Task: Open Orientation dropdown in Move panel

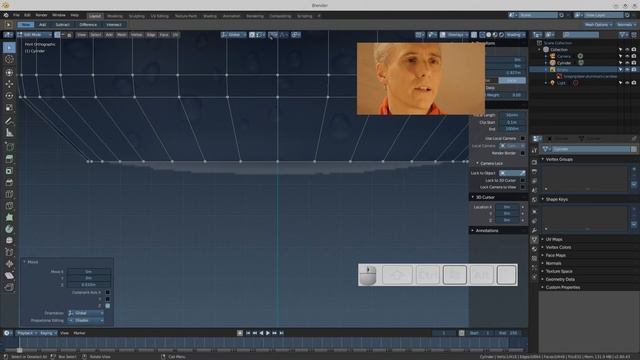Action: click(86, 313)
